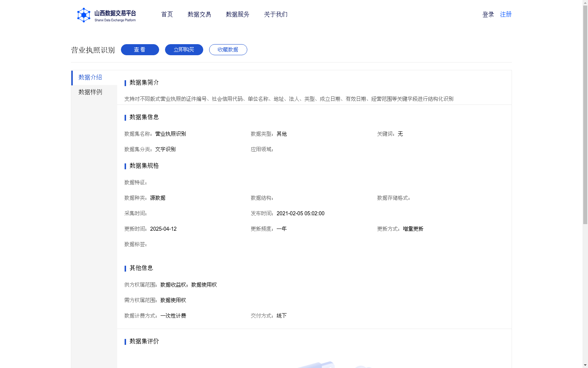The image size is (588, 368).
Task: Open the 首页 menu item
Action: pos(167,14)
